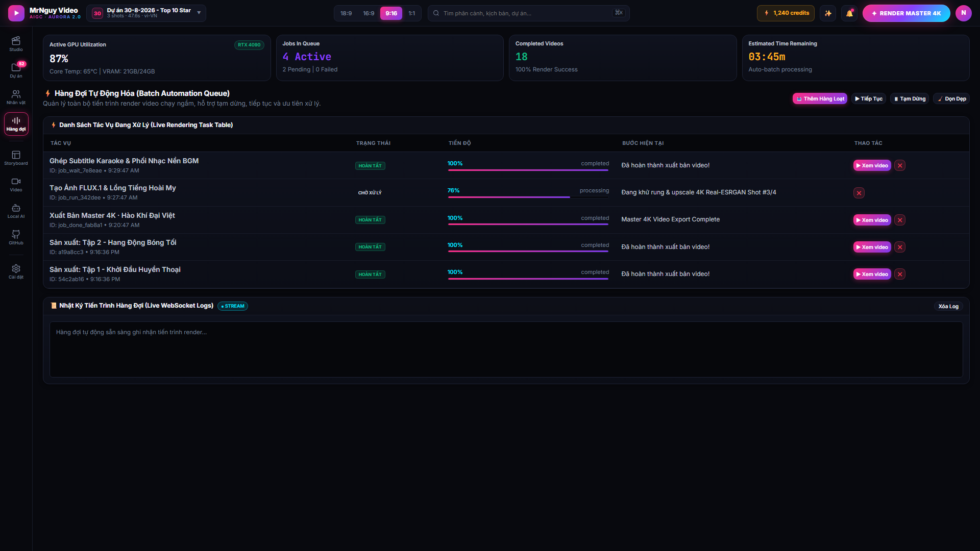Click the RENDER MASTER 4K button
Image resolution: width=980 pixels, height=551 pixels.
(x=906, y=13)
